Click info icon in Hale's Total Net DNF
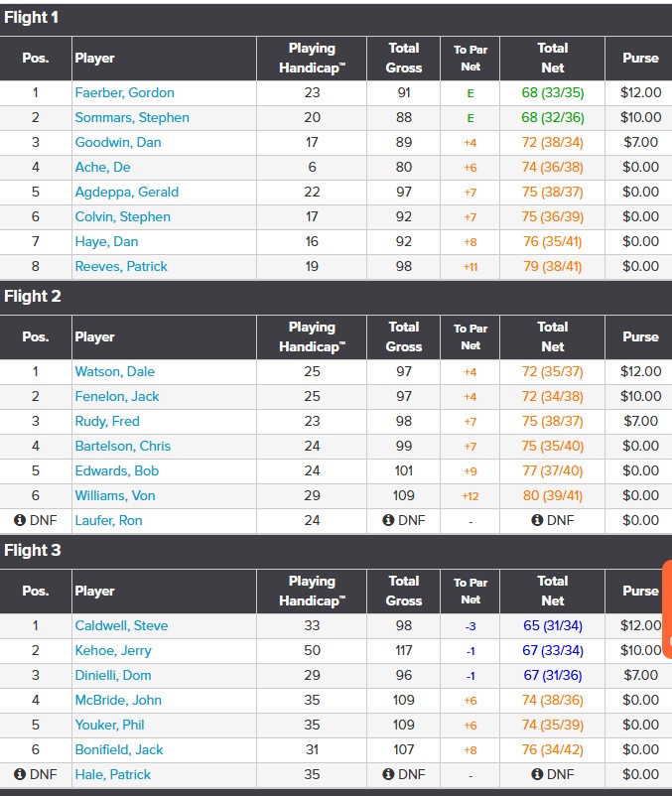The width and height of the screenshot is (672, 796). coord(537,774)
